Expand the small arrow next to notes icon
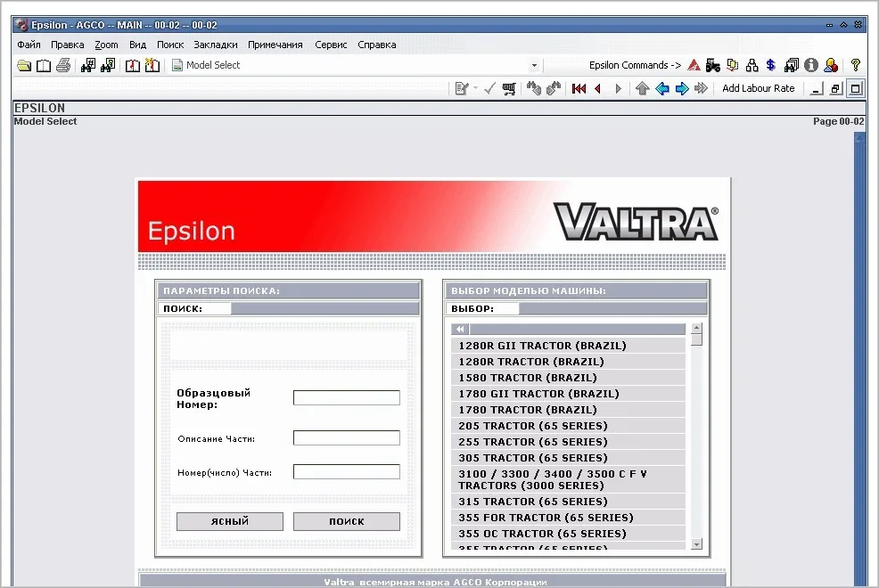 (475, 88)
